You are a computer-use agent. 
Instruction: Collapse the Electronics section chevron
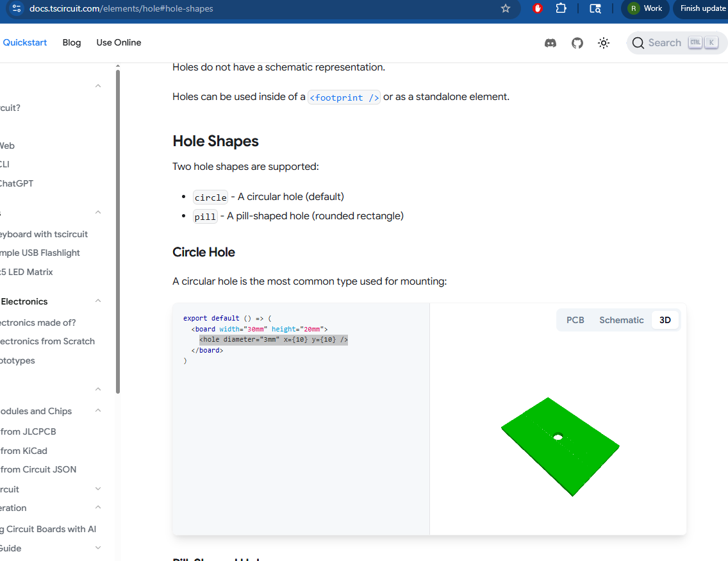click(x=98, y=301)
